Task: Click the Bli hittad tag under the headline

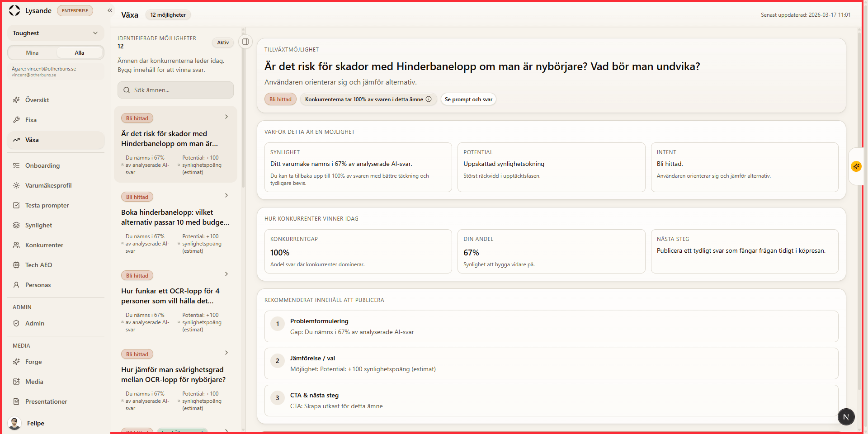Action: (280, 99)
